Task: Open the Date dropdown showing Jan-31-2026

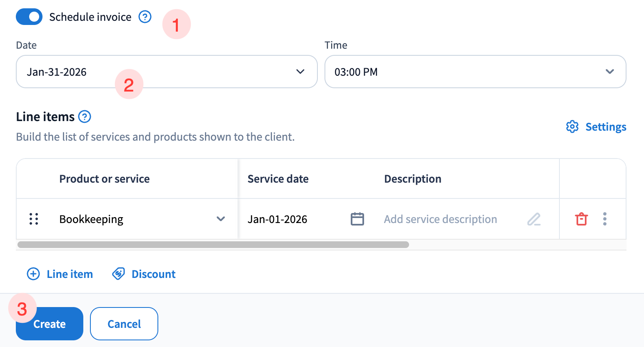Action: 167,72
